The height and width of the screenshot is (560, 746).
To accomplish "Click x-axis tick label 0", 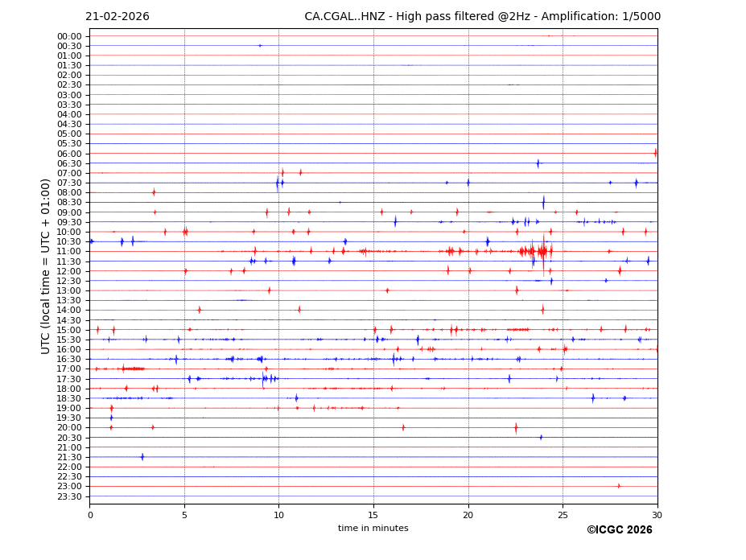I will [x=90, y=515].
